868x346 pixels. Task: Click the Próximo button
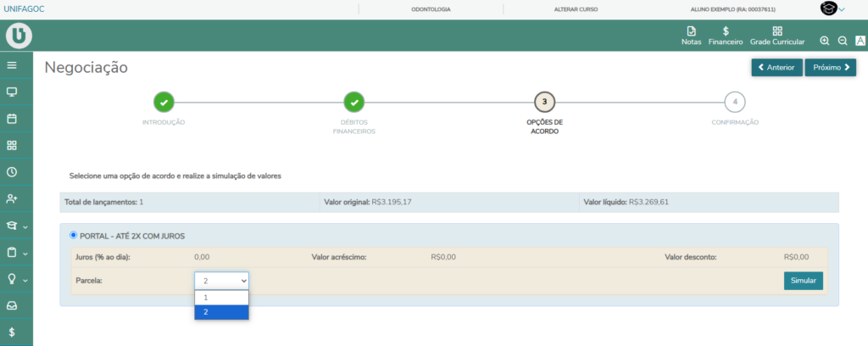coord(830,67)
